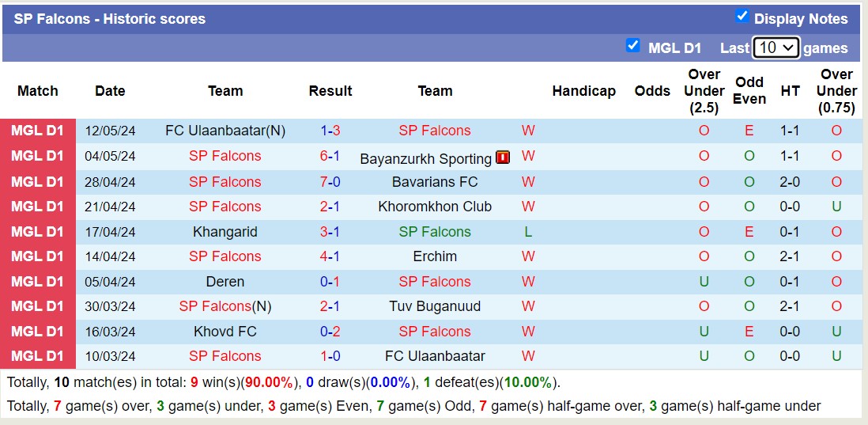The width and height of the screenshot is (868, 425).
Task: Uncheck the MGL D1 league filter checkbox
Action: click(632, 46)
